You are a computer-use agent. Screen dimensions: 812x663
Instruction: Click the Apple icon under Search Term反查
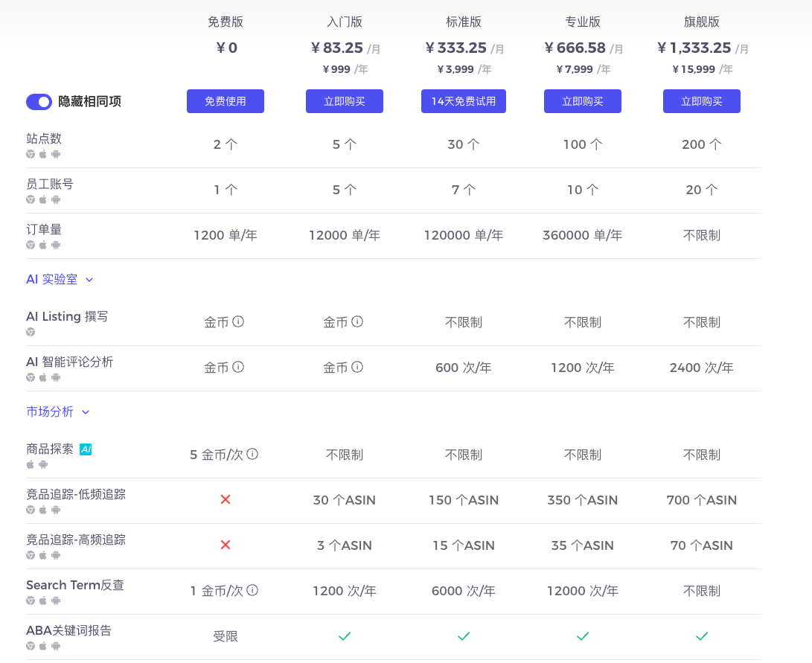[43, 600]
